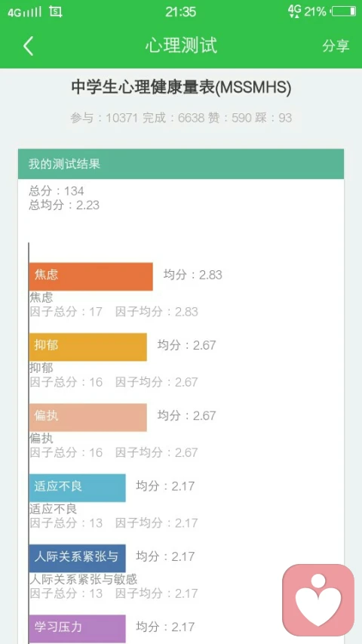
Task: Tap the 分享 share button
Action: [x=336, y=45]
